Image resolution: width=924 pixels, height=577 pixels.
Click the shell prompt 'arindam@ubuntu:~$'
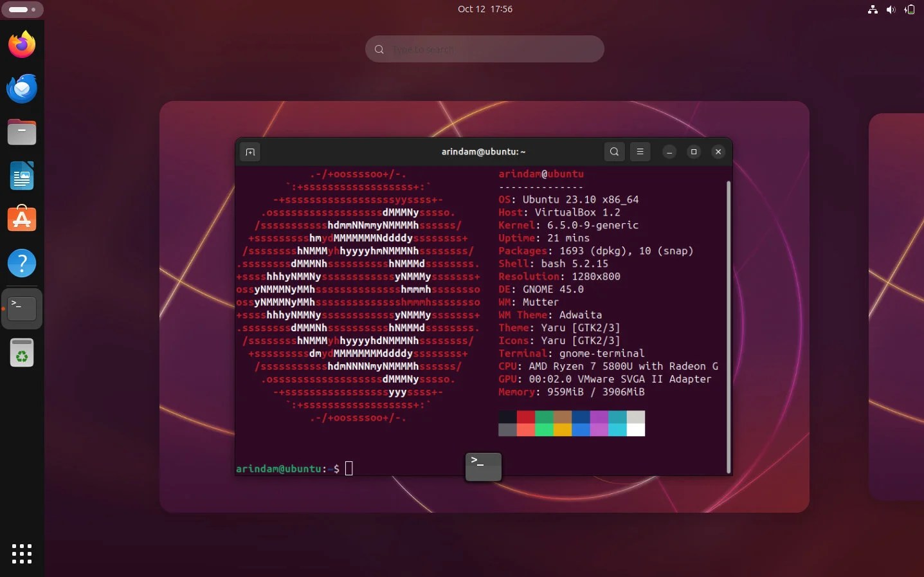coord(287,469)
